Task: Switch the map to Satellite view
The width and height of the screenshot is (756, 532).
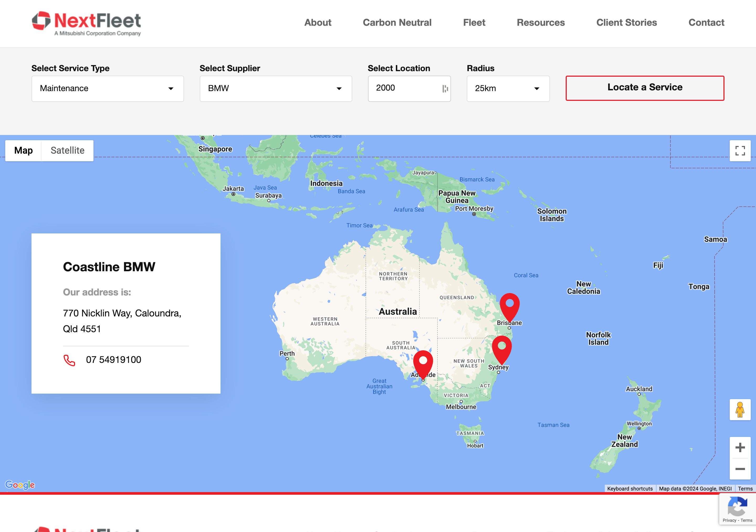Action: click(x=67, y=150)
